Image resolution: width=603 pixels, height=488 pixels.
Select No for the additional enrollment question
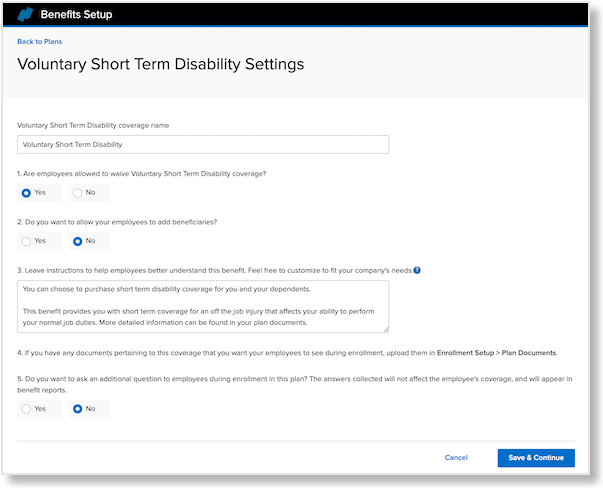pyautogui.click(x=77, y=409)
